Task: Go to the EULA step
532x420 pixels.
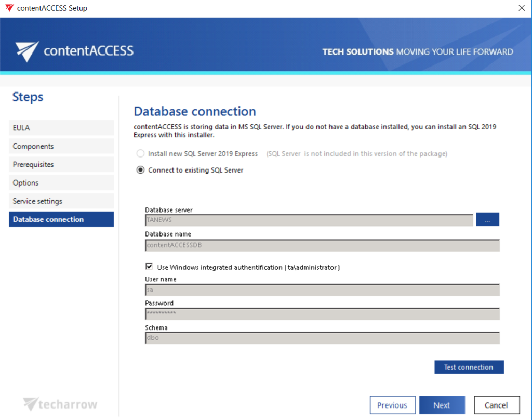Action: (61, 127)
